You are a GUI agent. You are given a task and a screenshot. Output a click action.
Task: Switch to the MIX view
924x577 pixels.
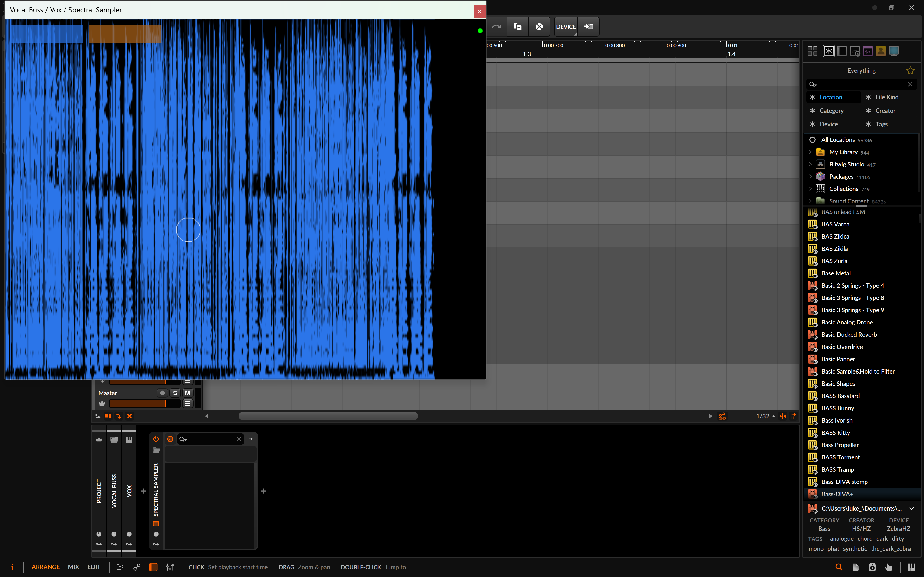[x=73, y=567]
